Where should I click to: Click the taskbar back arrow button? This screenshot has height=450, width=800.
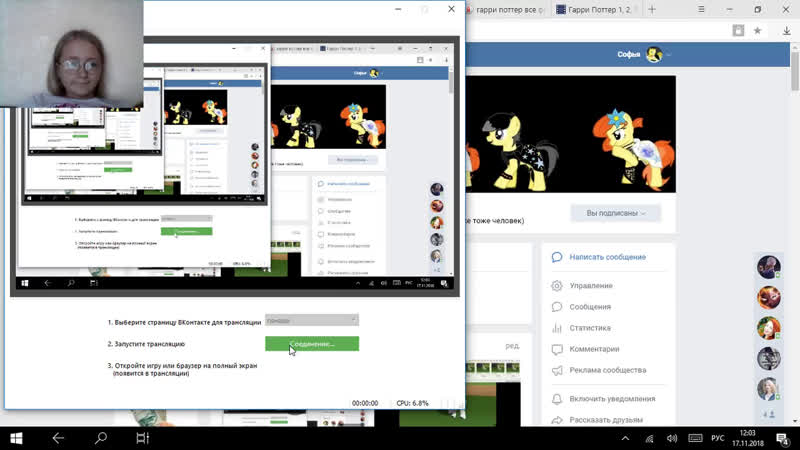point(58,438)
